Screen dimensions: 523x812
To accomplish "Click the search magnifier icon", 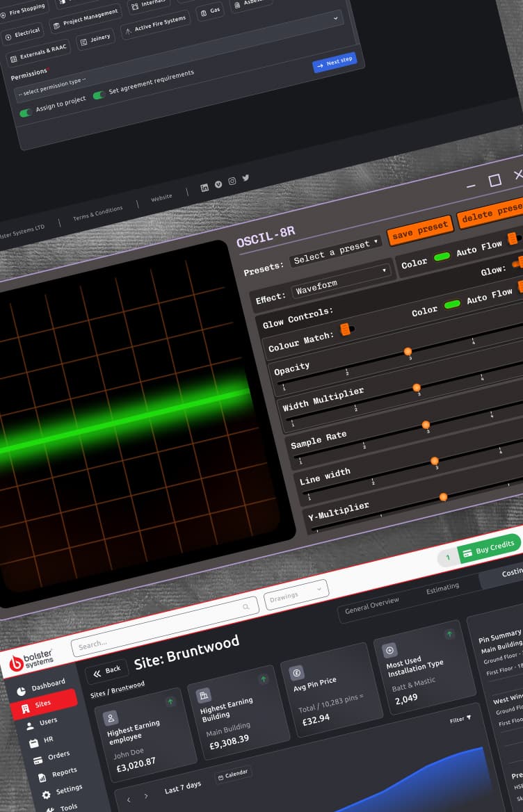I will [x=246, y=607].
